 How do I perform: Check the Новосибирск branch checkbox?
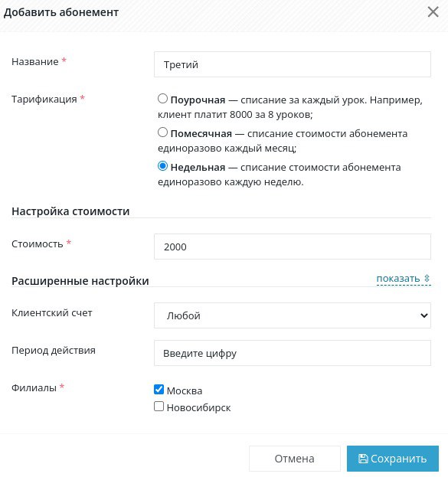coord(159,406)
